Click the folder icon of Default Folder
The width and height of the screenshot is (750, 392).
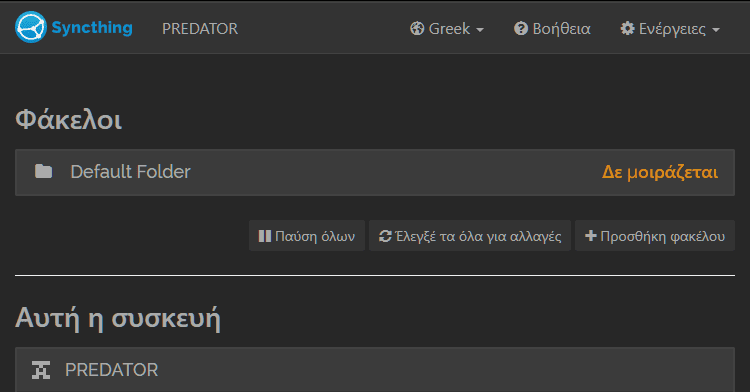click(44, 171)
